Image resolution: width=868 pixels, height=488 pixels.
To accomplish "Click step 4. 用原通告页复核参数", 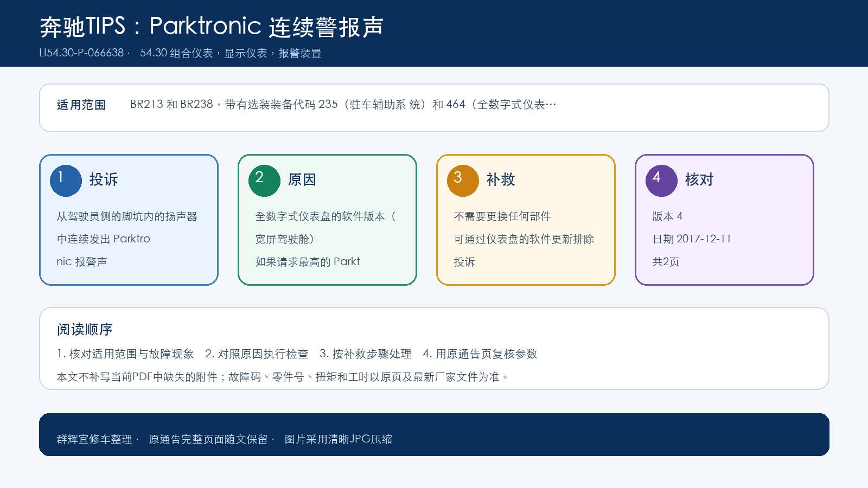I will pos(480,354).
